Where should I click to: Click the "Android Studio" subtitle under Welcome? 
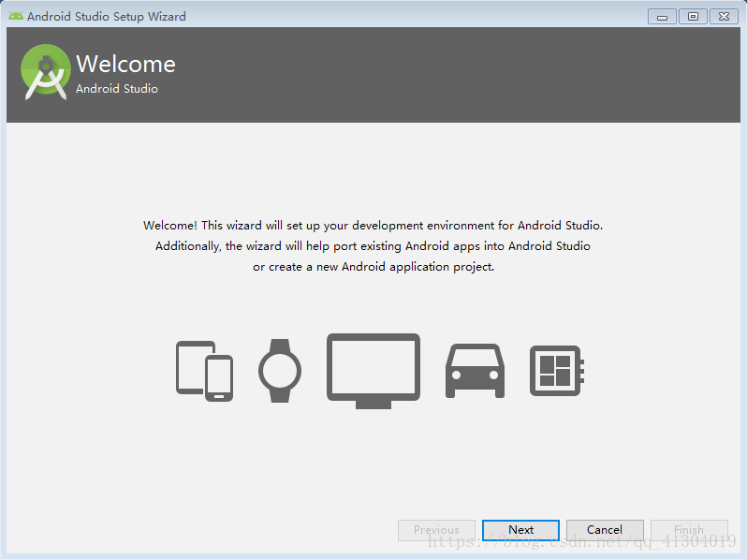[117, 89]
